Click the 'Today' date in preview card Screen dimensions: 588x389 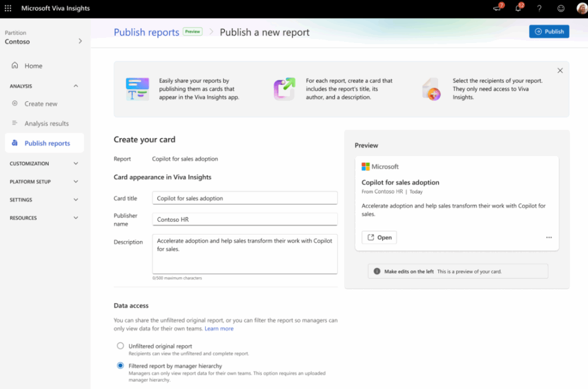pyautogui.click(x=416, y=192)
